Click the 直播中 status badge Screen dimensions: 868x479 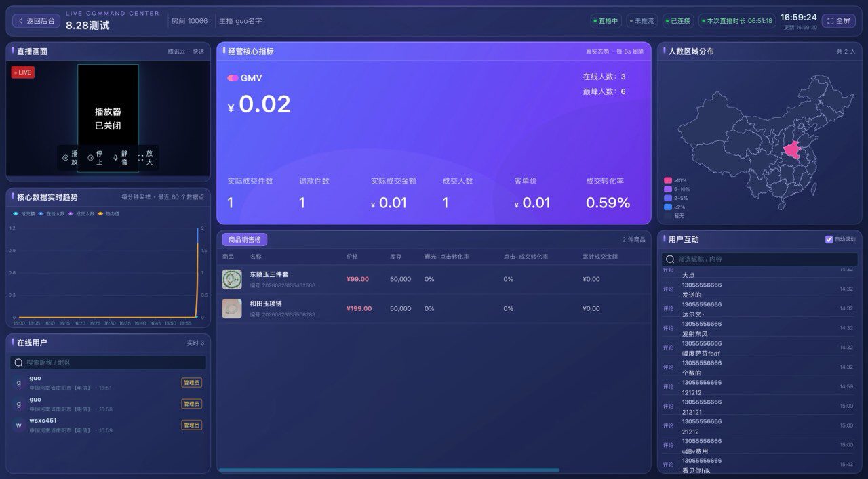point(606,21)
